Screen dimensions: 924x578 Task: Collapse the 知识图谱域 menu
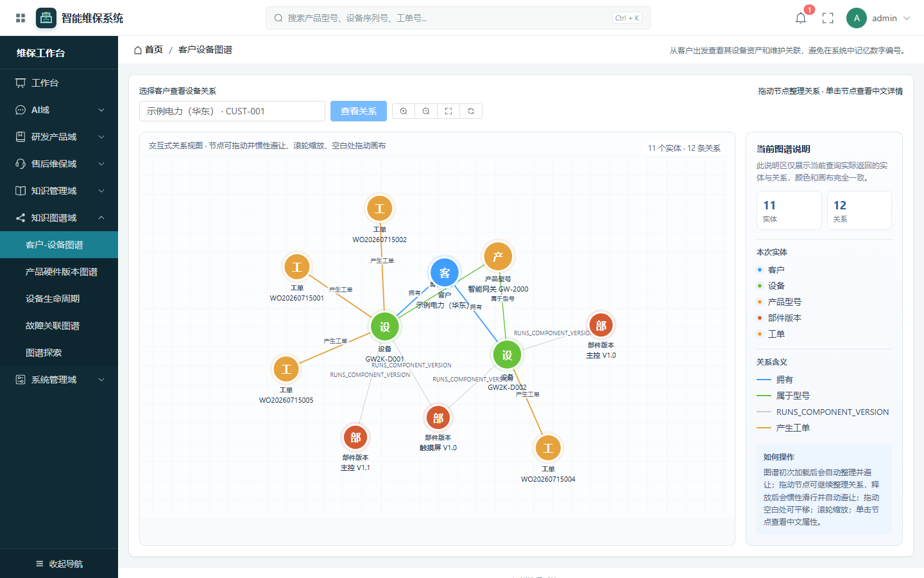59,218
